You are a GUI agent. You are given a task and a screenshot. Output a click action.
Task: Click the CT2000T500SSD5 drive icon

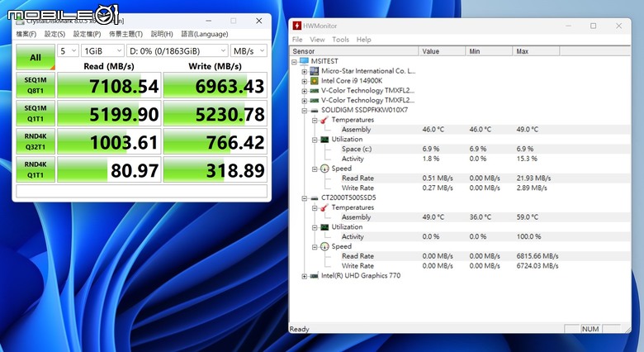coord(315,197)
